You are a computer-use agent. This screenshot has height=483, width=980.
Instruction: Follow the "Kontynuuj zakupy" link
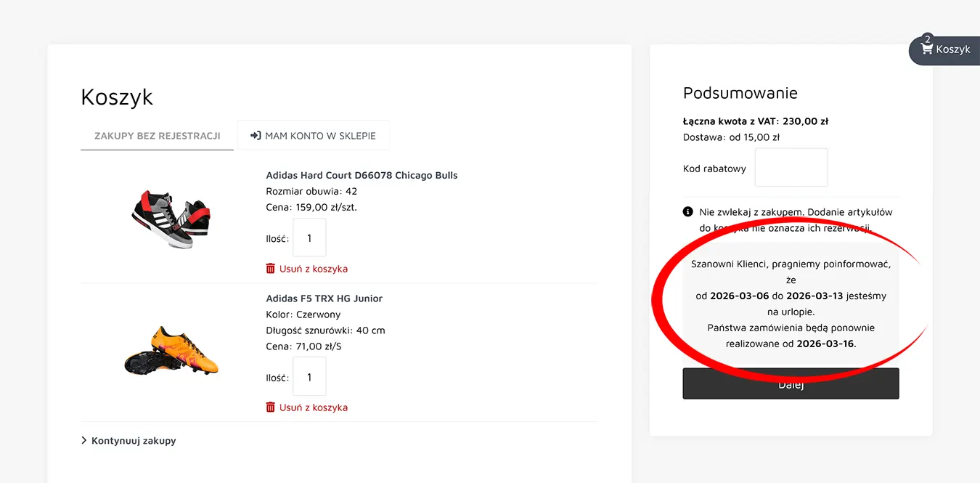[x=134, y=440]
